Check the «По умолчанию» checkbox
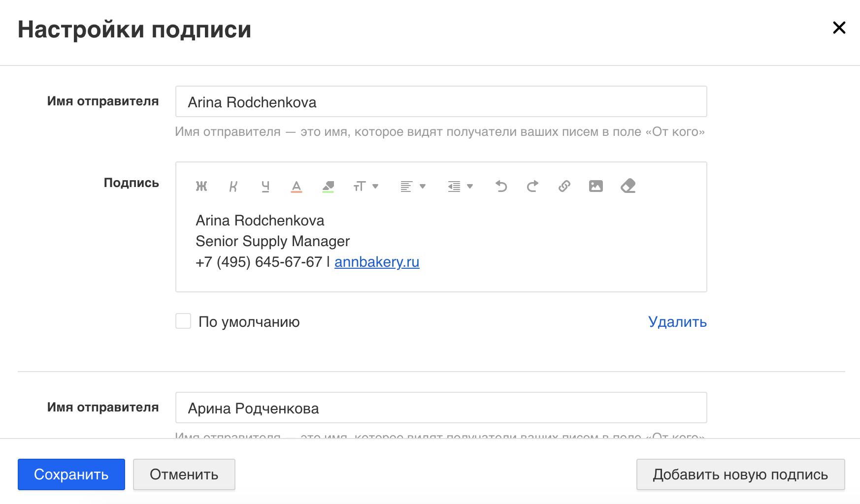The height and width of the screenshot is (504, 860). click(x=183, y=321)
